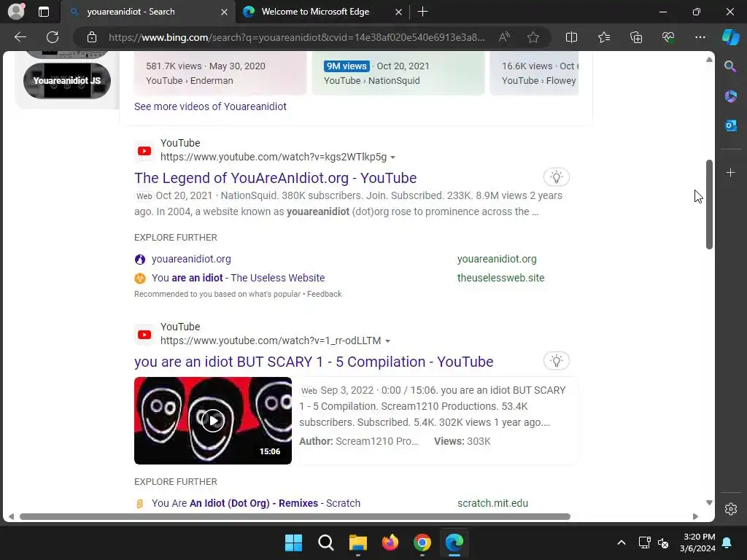
Task: Open muted volume icon in system tray
Action: pyautogui.click(x=662, y=542)
